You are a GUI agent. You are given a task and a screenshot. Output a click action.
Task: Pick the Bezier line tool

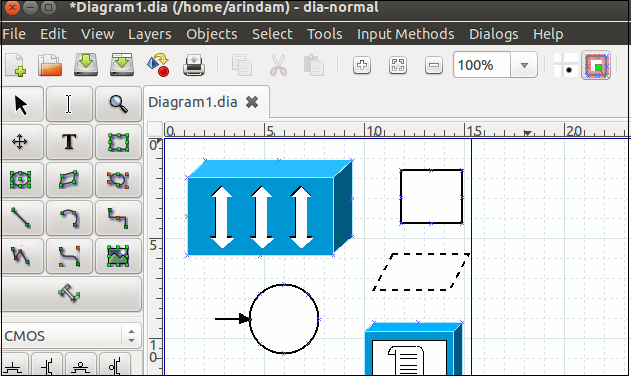69,256
